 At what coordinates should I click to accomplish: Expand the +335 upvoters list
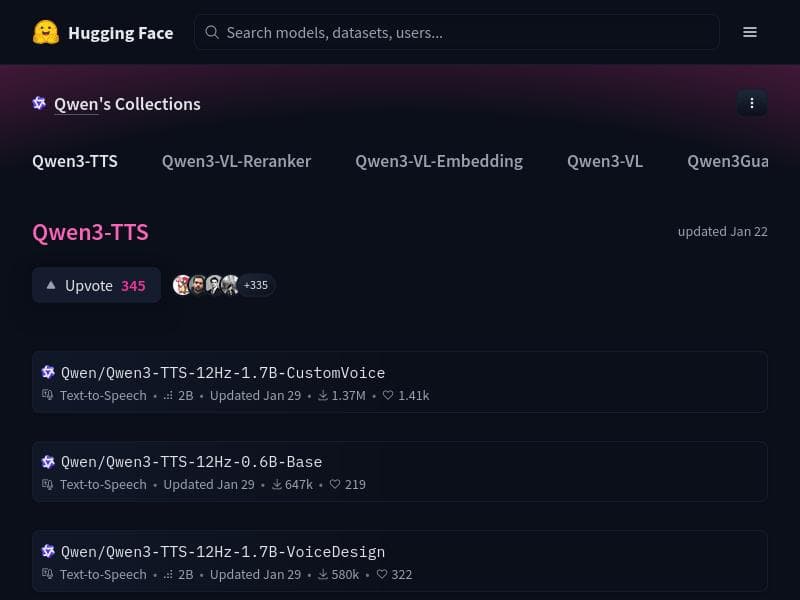pos(255,285)
